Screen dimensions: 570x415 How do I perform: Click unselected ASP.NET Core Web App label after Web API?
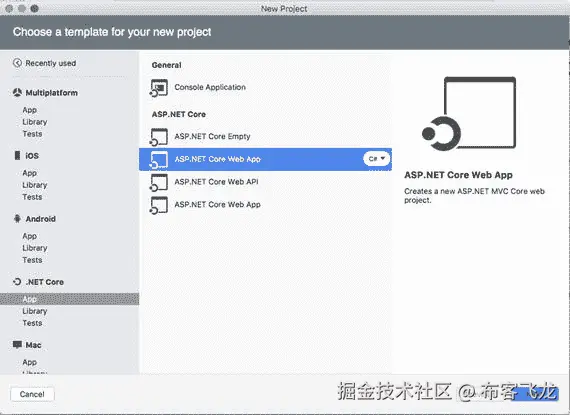[x=217, y=205]
